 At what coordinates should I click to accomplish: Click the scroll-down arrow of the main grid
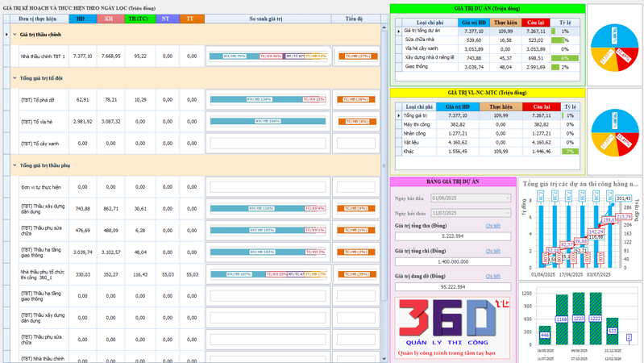(x=384, y=359)
